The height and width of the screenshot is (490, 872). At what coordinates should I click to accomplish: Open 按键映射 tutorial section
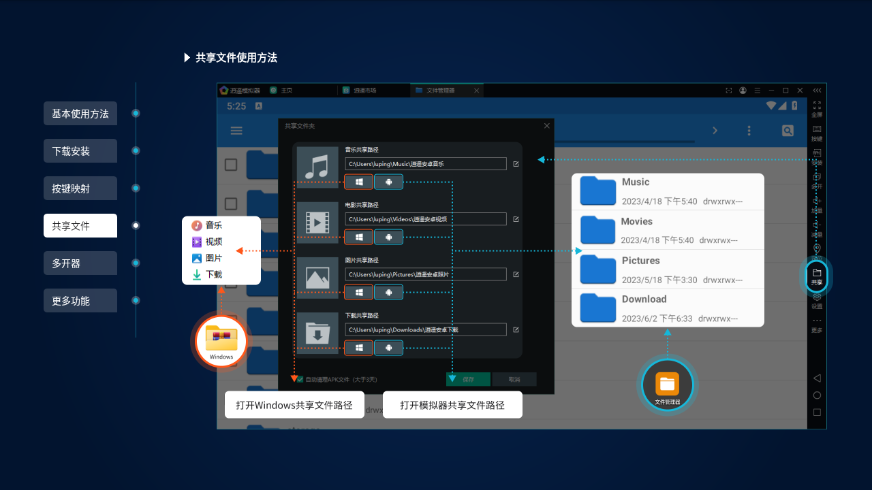tap(80, 188)
